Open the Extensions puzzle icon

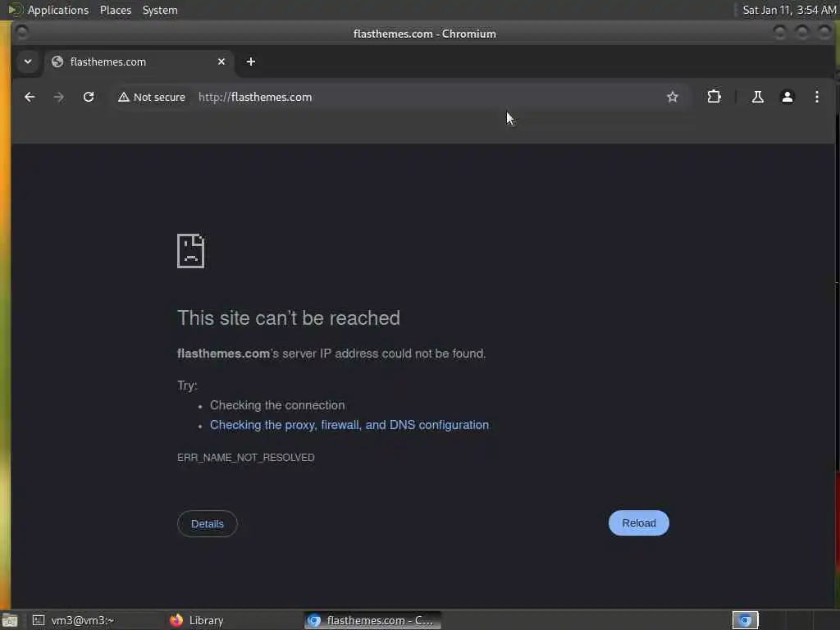coord(714,97)
